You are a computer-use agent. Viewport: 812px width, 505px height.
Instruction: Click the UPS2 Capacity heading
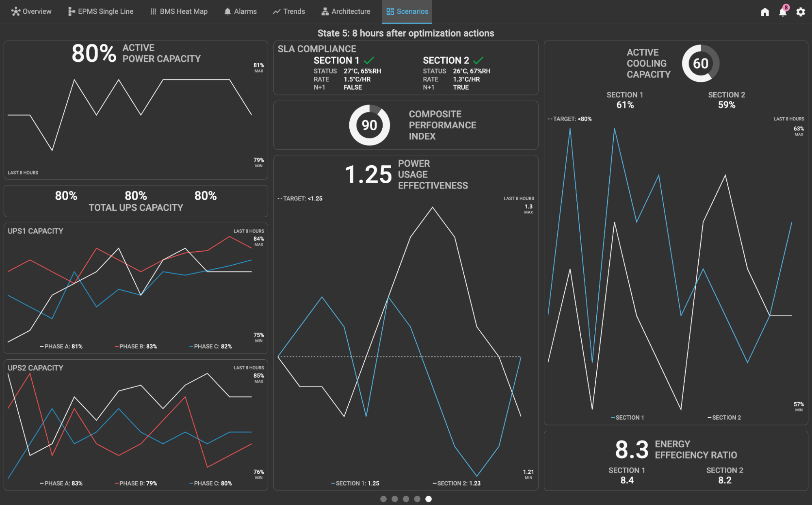(35, 368)
